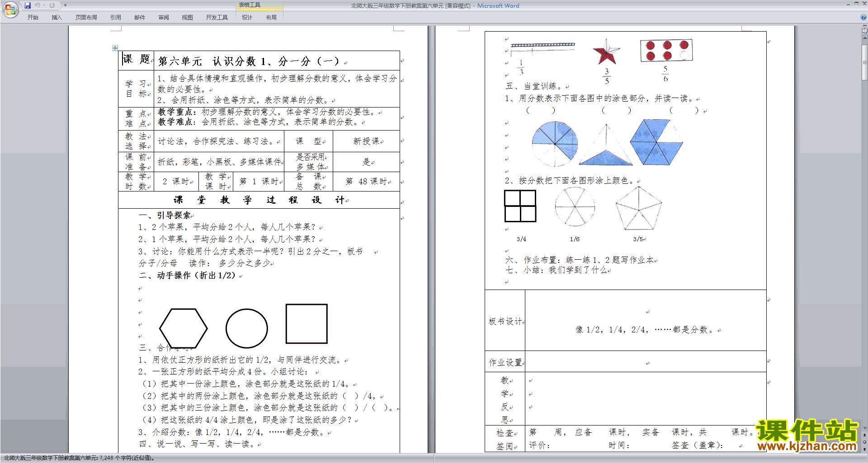The image size is (868, 463).
Task: Click the red dots rectangle picture
Action: (x=666, y=51)
